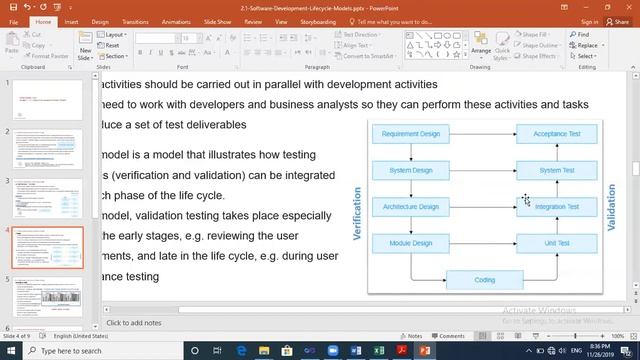Open Quick Styles gallery
The width and height of the screenshot is (640, 360).
502,47
